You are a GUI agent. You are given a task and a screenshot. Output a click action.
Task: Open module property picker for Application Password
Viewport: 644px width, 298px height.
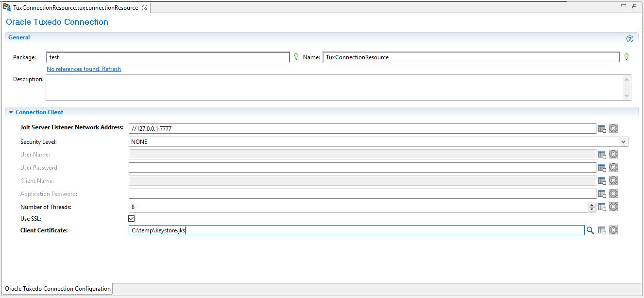pyautogui.click(x=602, y=194)
